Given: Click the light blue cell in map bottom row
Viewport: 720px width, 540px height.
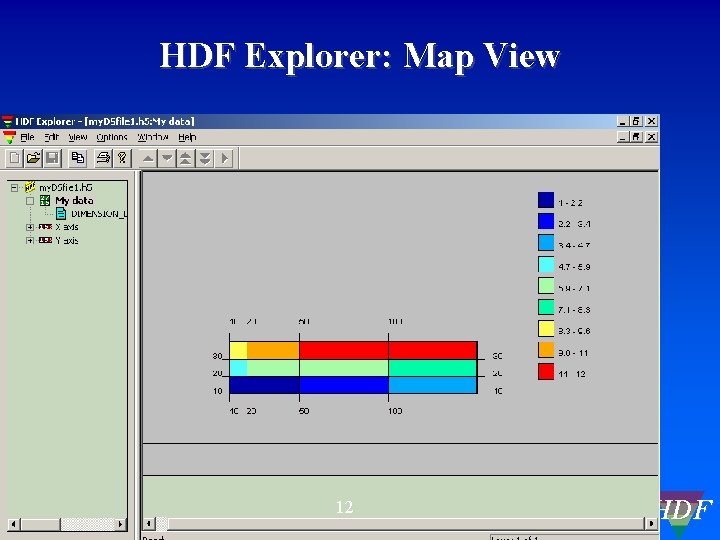Looking at the screenshot, I should 433,385.
